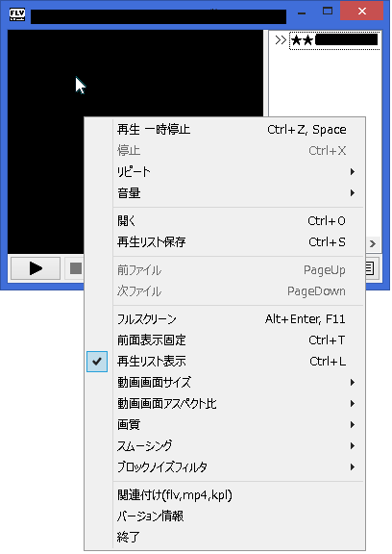392x554 pixels.
Task: Toggle 前面表示固定 always-on-top option
Action: (226, 340)
